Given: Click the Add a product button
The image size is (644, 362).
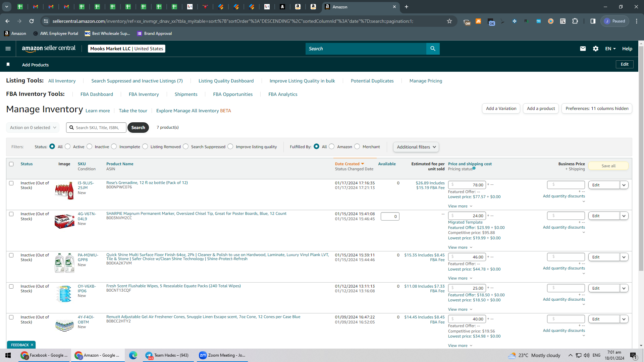Looking at the screenshot, I should tap(541, 108).
